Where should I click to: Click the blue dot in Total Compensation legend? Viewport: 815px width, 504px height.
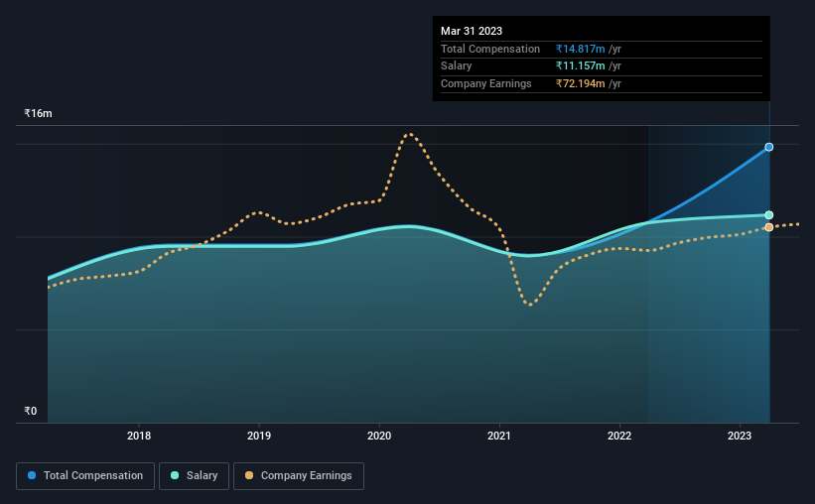coord(32,475)
